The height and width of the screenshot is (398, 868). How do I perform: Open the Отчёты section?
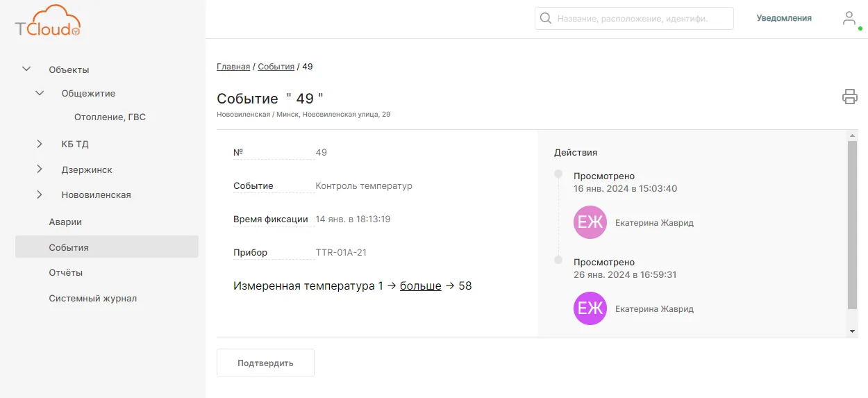pyautogui.click(x=66, y=273)
